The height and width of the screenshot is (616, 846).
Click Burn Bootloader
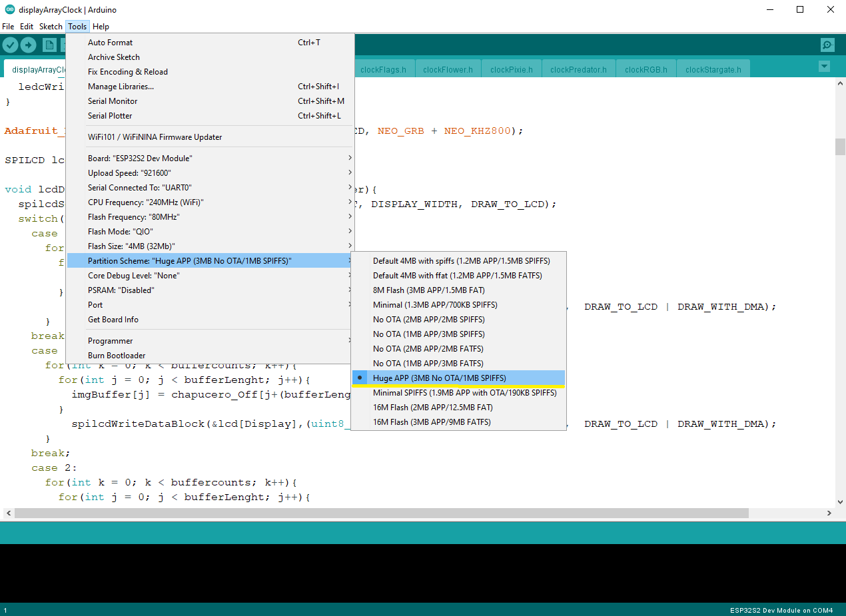click(x=210, y=356)
